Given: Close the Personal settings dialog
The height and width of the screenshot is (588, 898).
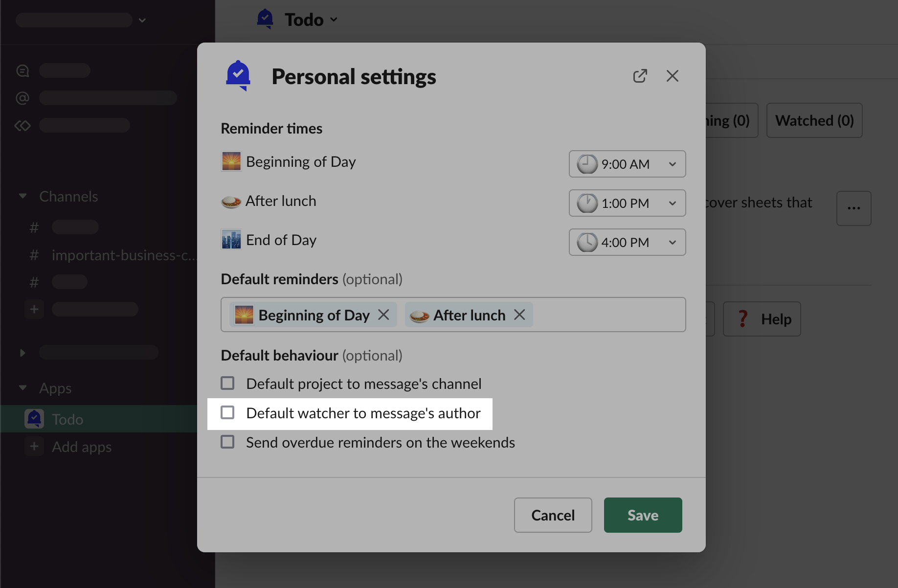Looking at the screenshot, I should coord(672,76).
